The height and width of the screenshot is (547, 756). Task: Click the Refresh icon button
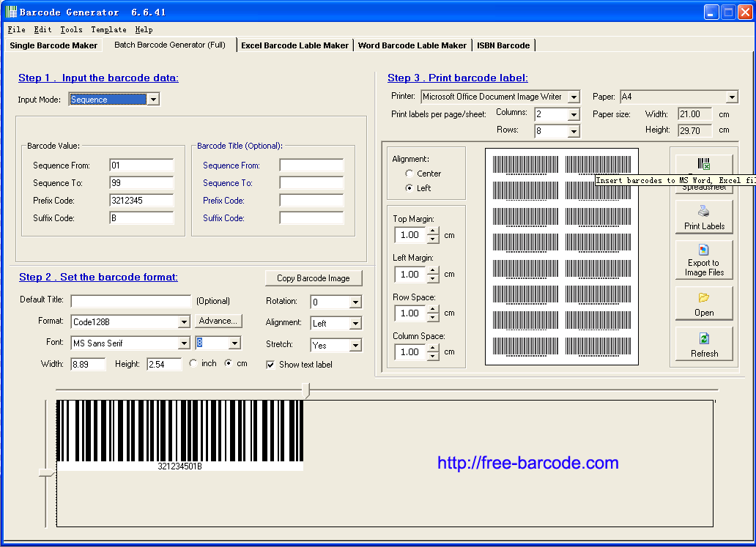[x=704, y=343]
